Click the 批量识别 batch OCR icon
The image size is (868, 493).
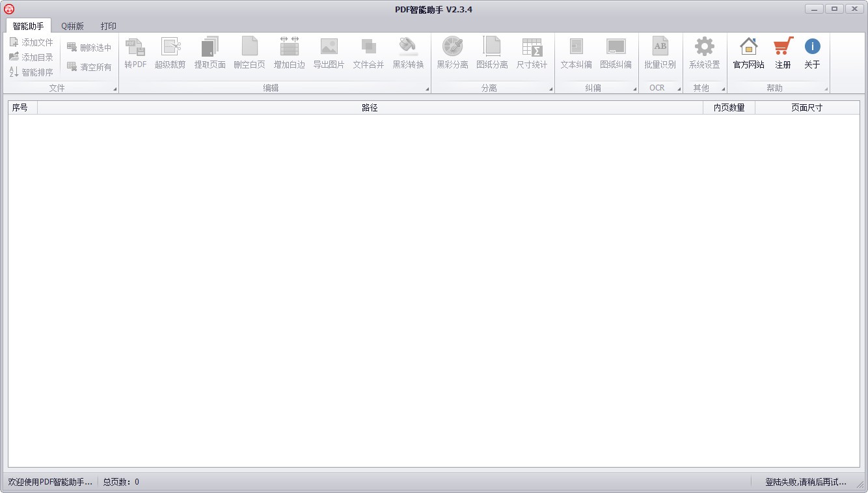coord(660,46)
